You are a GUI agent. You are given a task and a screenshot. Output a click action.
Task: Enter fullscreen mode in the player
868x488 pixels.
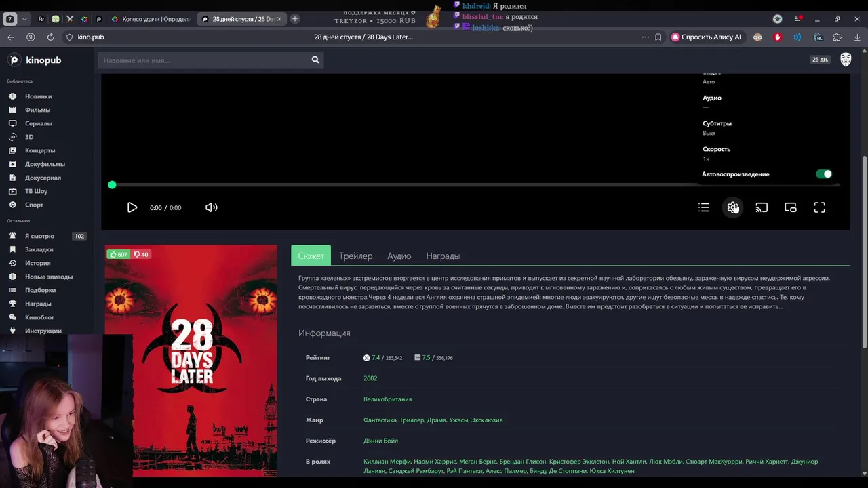[819, 207]
